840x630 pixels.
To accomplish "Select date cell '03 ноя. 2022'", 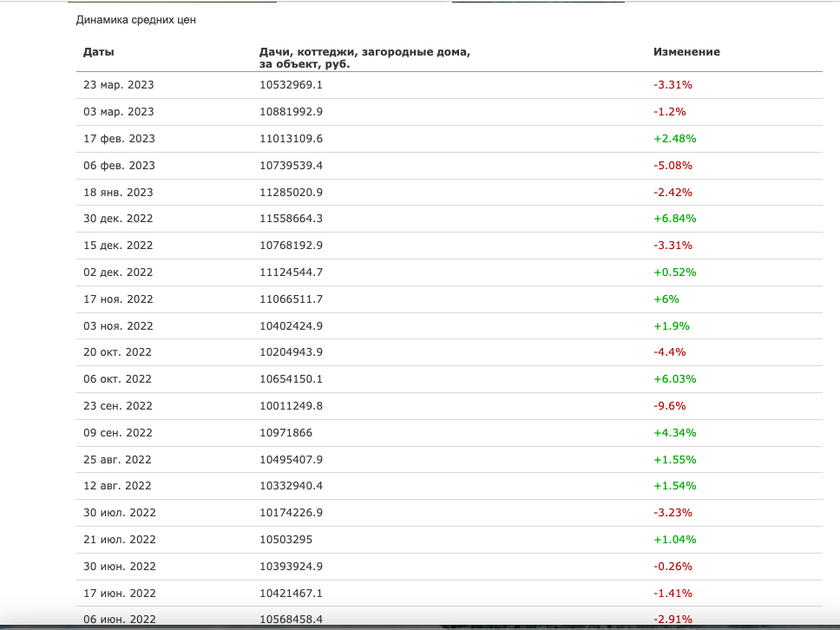I will pyautogui.click(x=118, y=325).
